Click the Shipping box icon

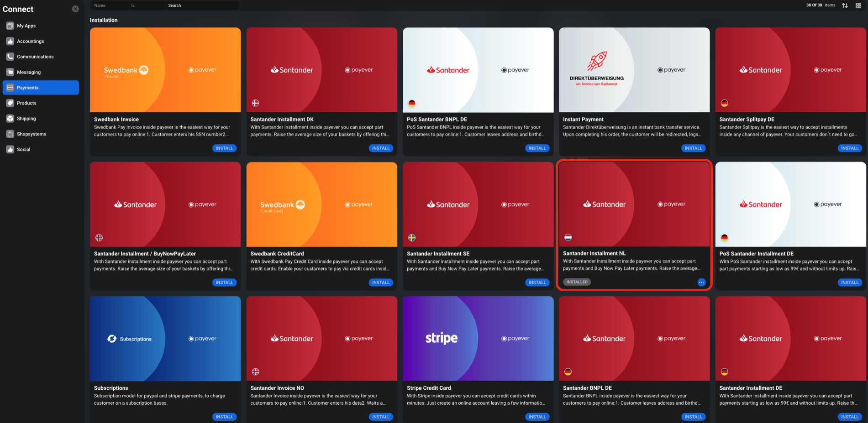10,119
